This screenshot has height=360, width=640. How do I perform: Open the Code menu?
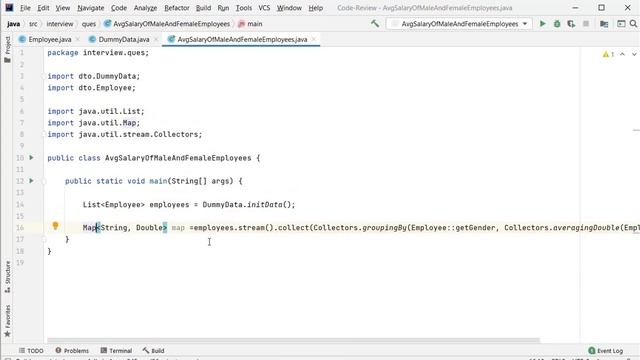pyautogui.click(x=119, y=8)
